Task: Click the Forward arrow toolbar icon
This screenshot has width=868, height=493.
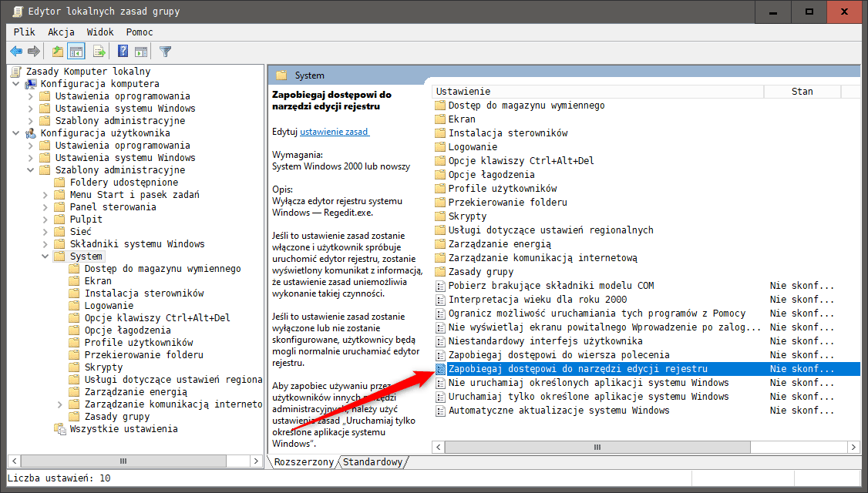Action: (x=34, y=52)
